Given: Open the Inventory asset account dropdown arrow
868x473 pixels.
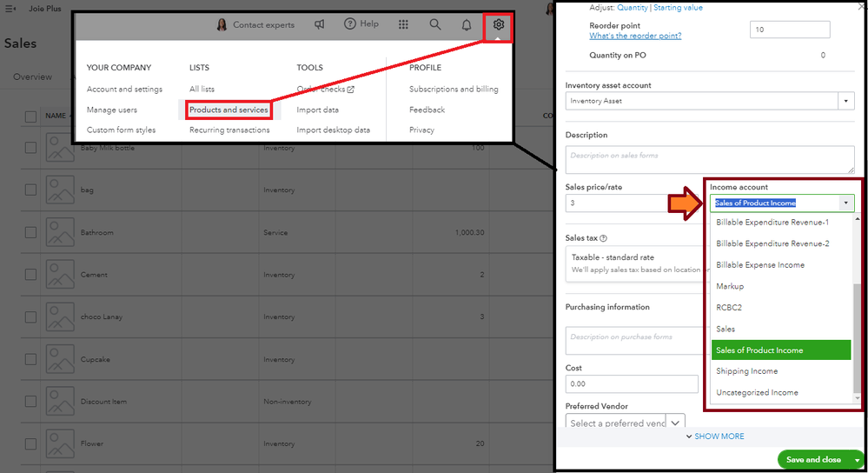Looking at the screenshot, I should point(846,101).
